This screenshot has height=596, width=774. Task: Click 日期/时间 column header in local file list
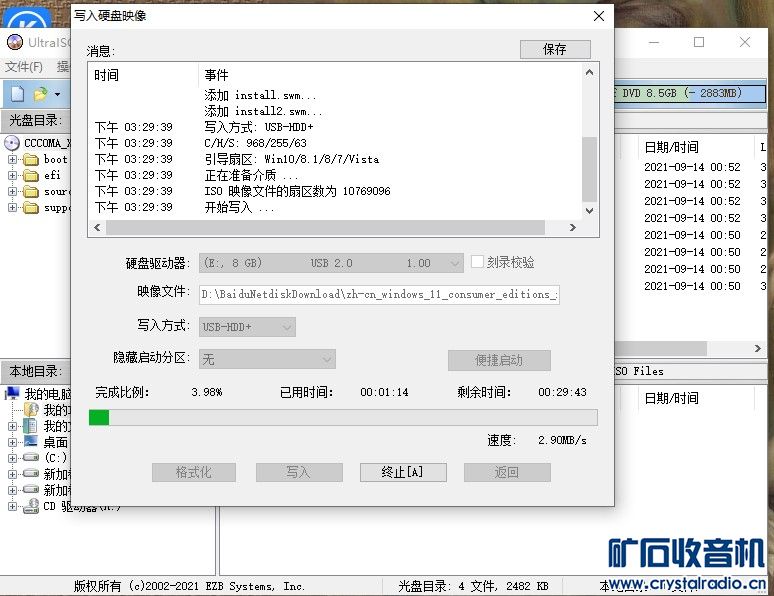pos(671,398)
